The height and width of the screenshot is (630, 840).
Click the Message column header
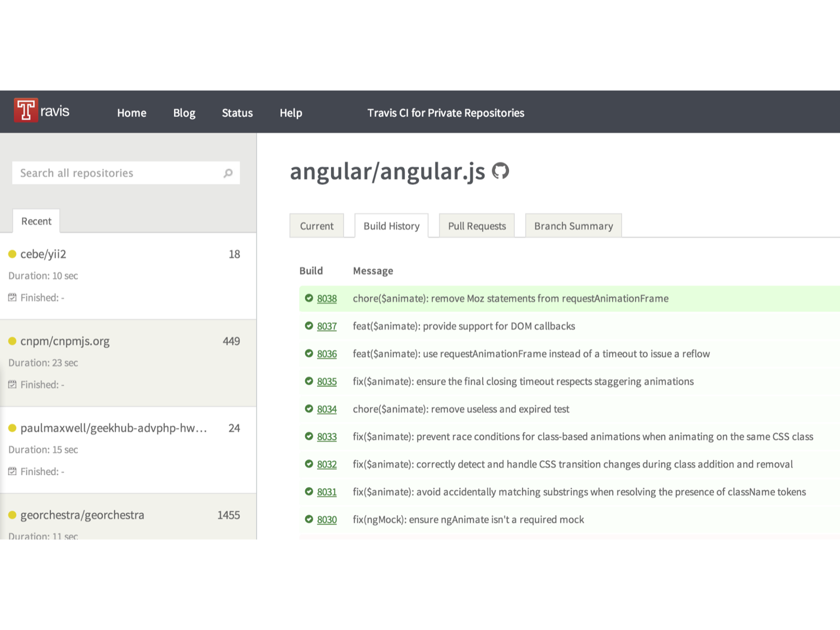(x=373, y=271)
